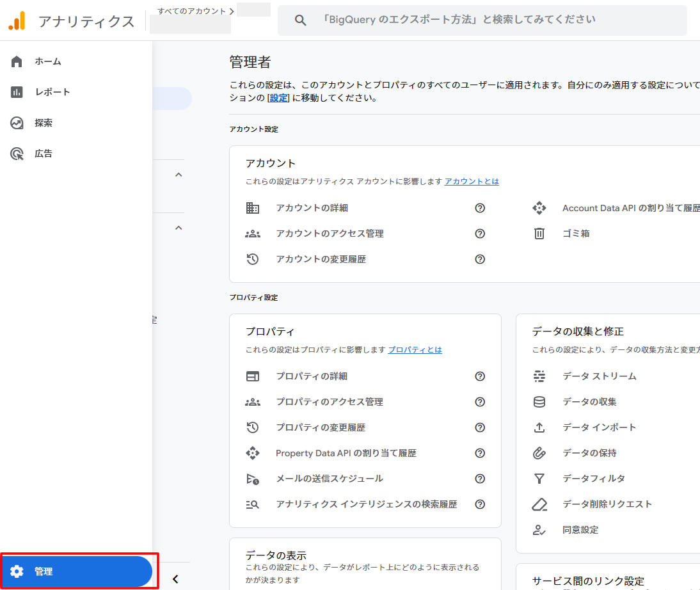Click the help icon next to アカウントの詳細
This screenshot has width=700, height=590.
point(480,208)
